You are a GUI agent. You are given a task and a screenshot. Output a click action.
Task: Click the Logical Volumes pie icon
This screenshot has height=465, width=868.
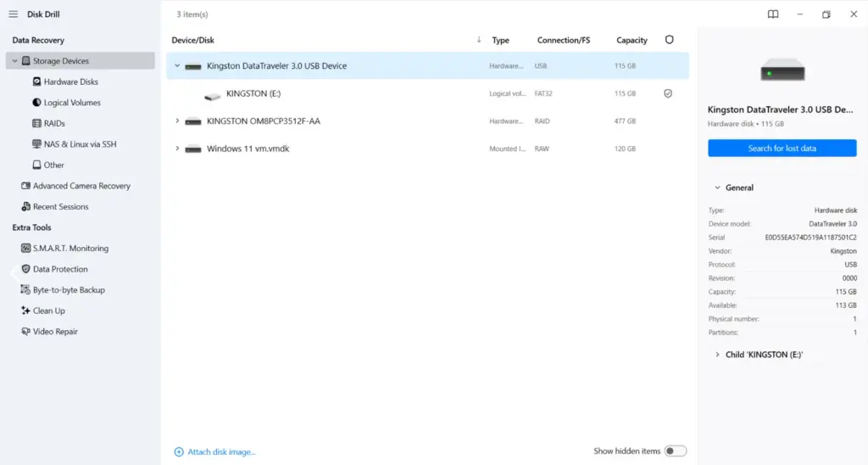click(x=36, y=103)
